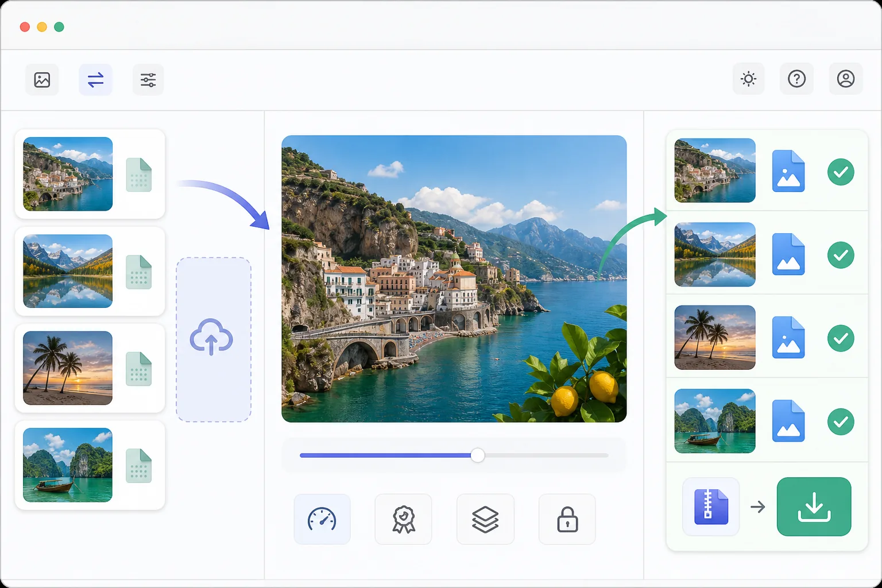882x588 pixels.
Task: Select the palm tree sunset source thumbnail
Action: coord(68,368)
